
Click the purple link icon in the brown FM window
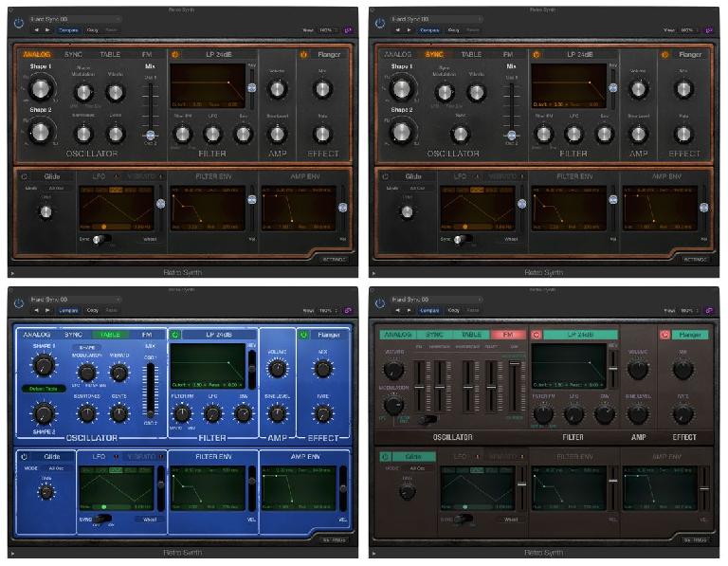(709, 310)
